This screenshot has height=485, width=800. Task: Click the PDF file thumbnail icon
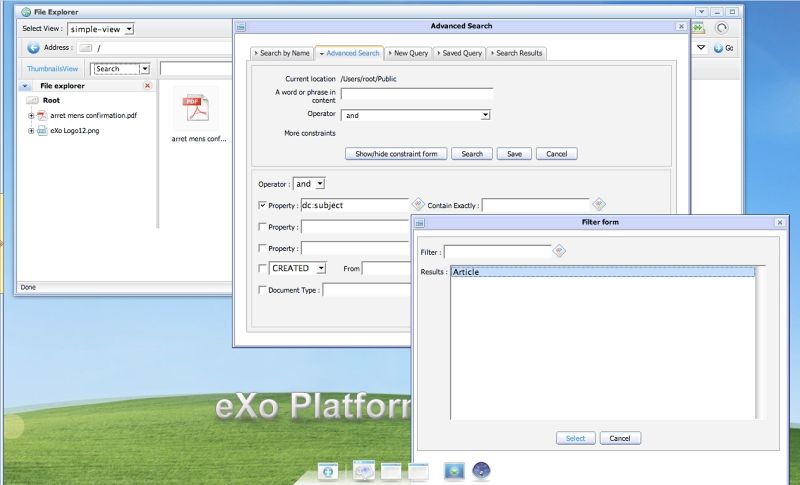tap(196, 108)
